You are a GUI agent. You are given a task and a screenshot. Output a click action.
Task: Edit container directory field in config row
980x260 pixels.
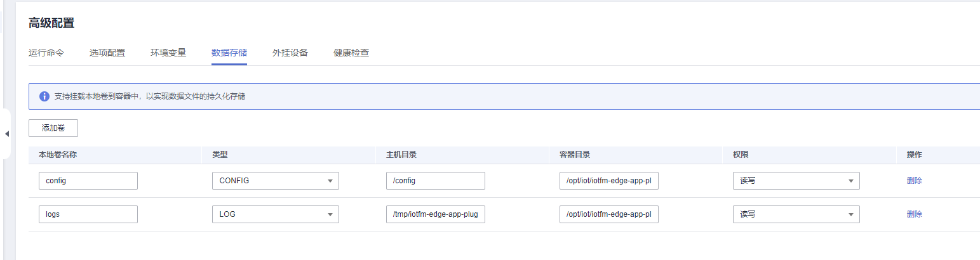click(609, 181)
